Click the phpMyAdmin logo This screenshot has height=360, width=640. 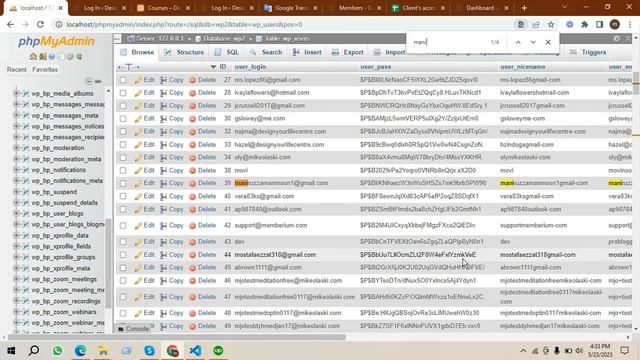tap(56, 41)
